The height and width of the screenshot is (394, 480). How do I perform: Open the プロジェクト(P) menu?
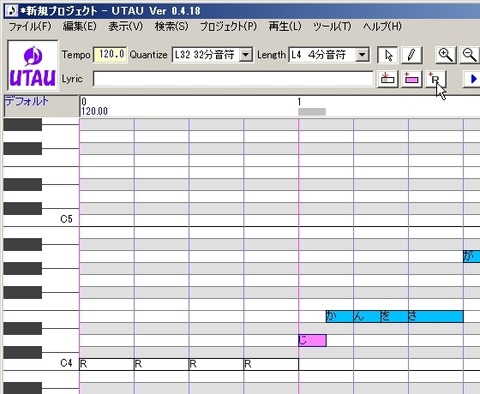[x=228, y=27]
